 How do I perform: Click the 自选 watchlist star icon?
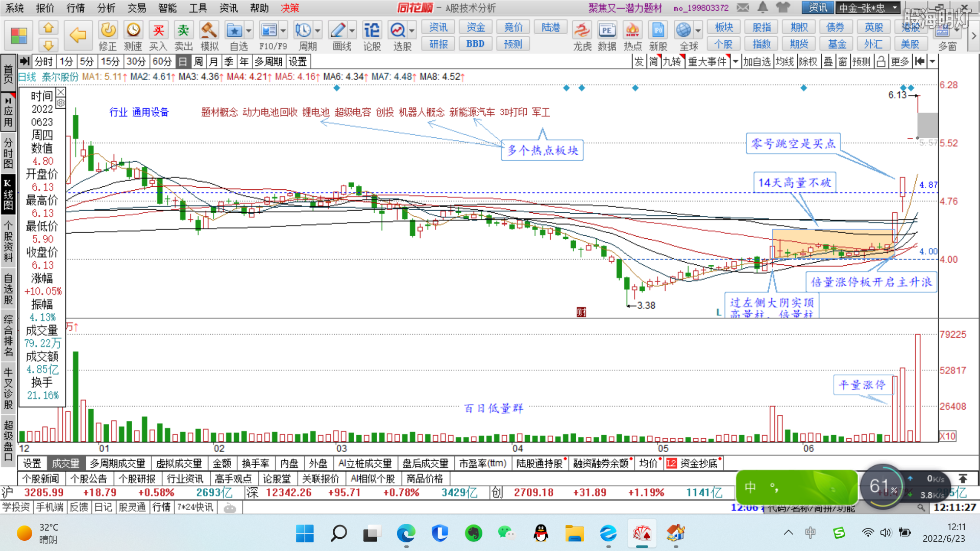[x=234, y=31]
